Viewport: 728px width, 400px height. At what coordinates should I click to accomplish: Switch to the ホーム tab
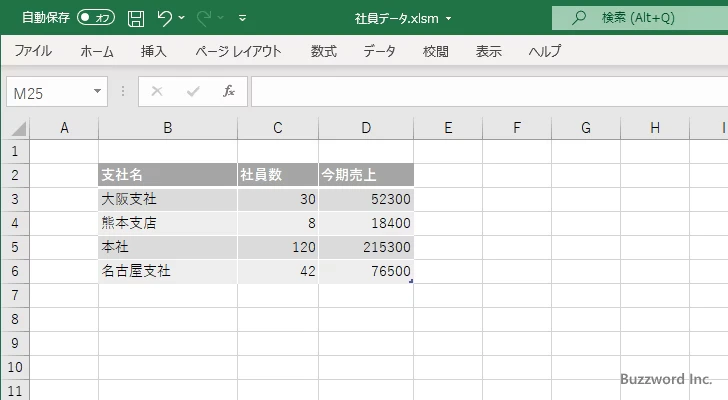(97, 51)
